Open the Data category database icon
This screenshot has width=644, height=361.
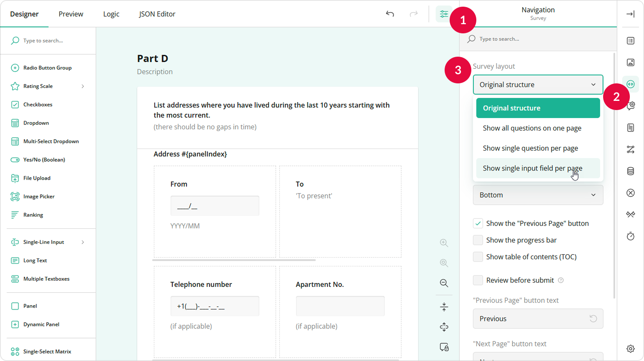[x=630, y=171]
